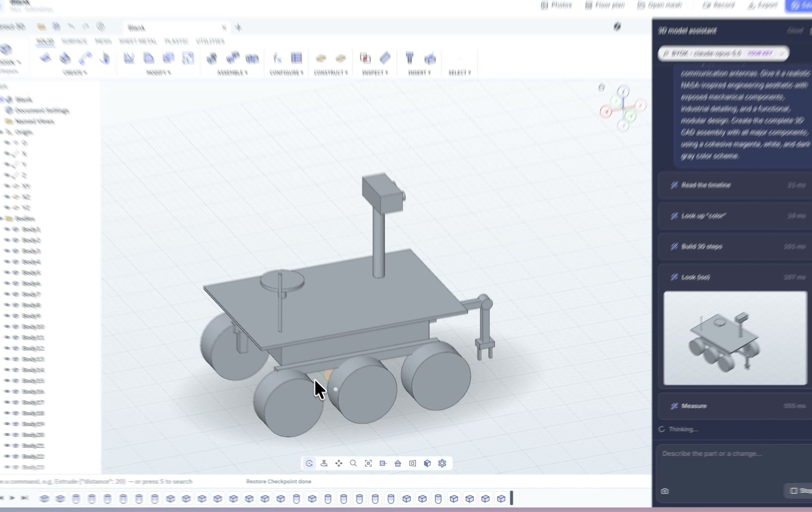Switch to the SOLID ribbon tab
This screenshot has width=812, height=512.
[x=45, y=41]
